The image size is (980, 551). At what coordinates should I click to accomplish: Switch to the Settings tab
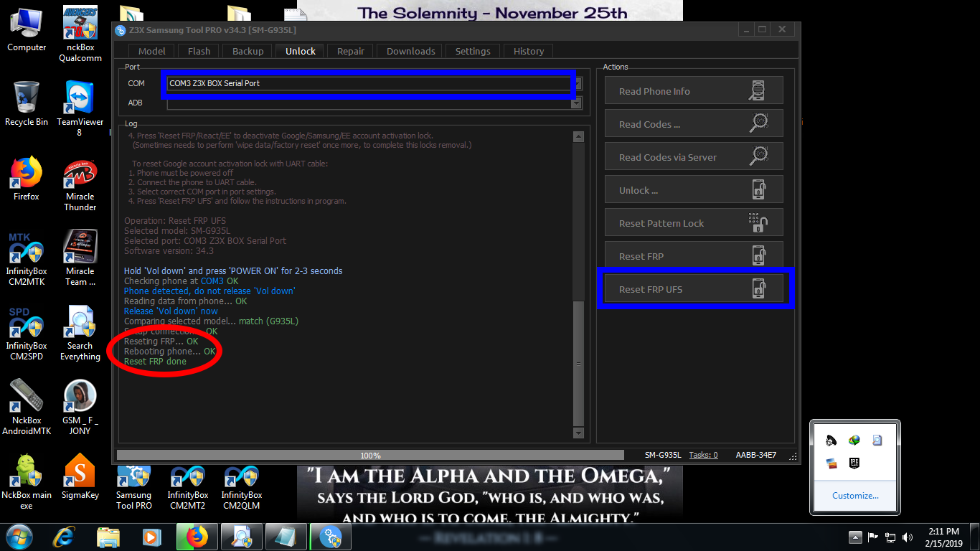coord(473,51)
